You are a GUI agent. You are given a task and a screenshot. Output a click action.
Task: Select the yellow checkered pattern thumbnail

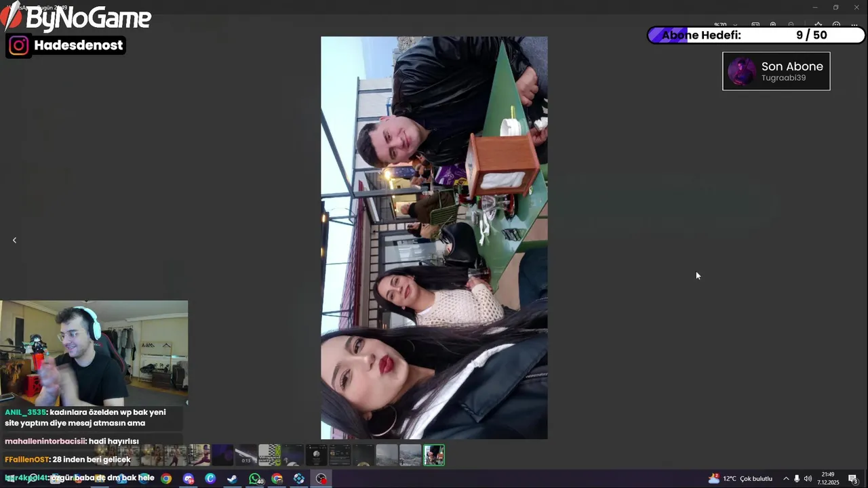[x=269, y=455]
